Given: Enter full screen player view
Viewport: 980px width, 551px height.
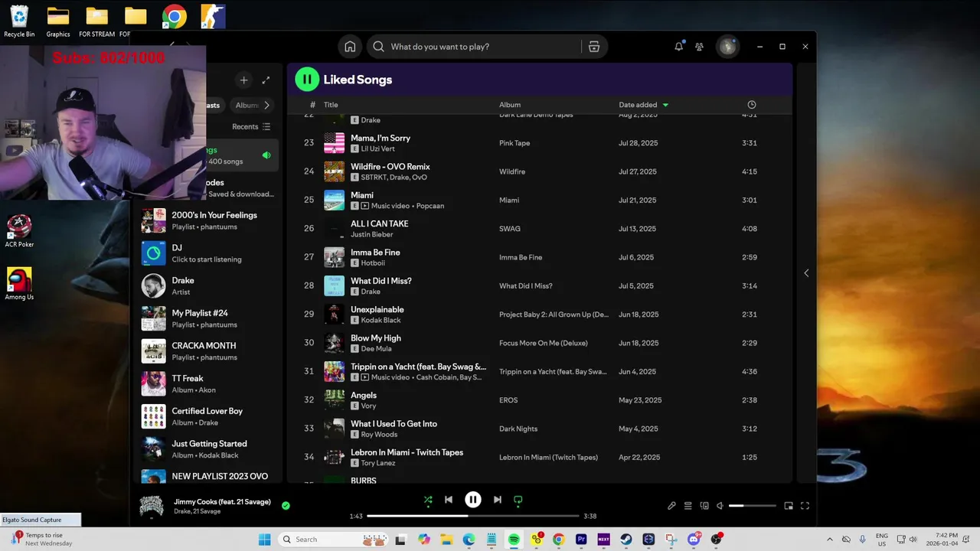Looking at the screenshot, I should 805,506.
